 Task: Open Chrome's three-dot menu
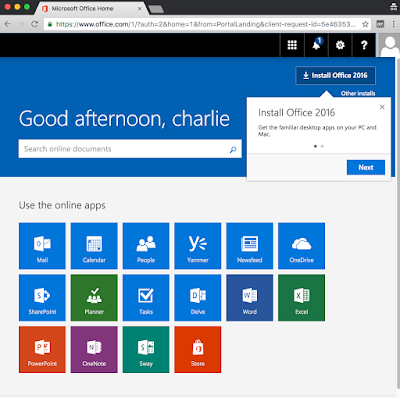(x=394, y=24)
